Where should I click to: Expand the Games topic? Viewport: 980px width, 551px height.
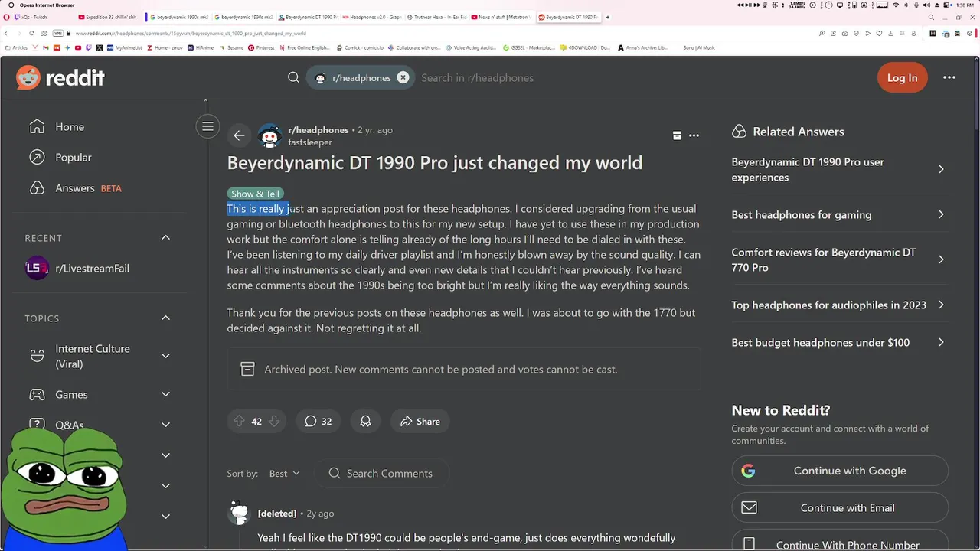(165, 394)
